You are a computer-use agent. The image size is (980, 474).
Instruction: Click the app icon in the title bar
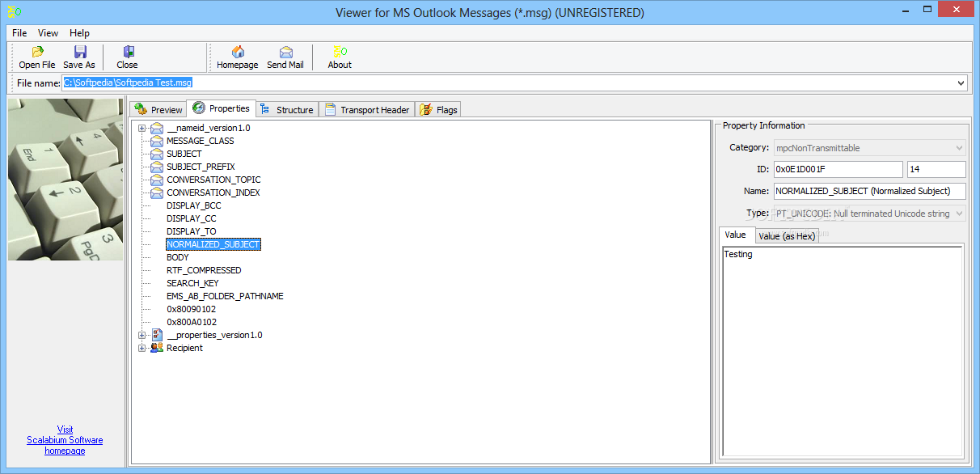pyautogui.click(x=14, y=13)
